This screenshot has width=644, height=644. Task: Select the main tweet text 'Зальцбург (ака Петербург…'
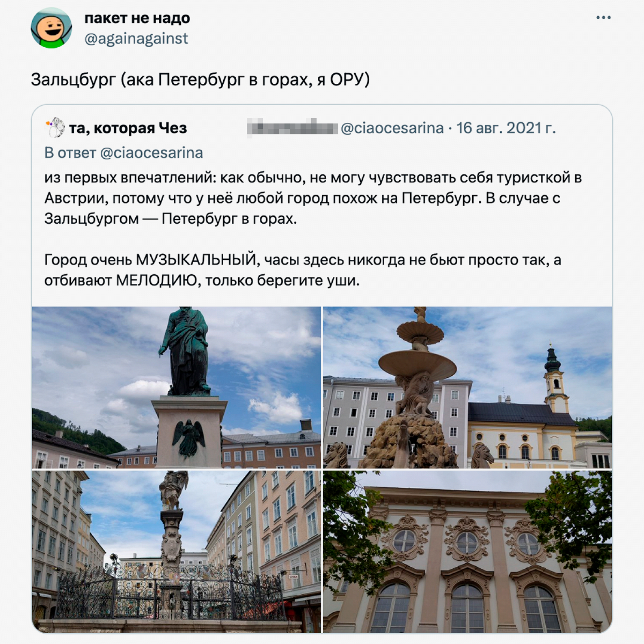pos(200,79)
